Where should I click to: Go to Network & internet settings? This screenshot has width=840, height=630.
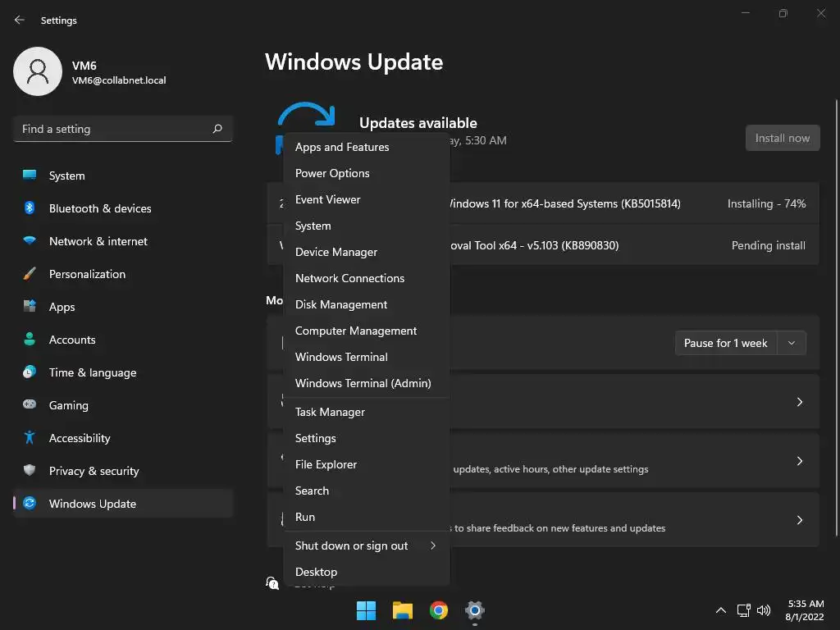123,241
